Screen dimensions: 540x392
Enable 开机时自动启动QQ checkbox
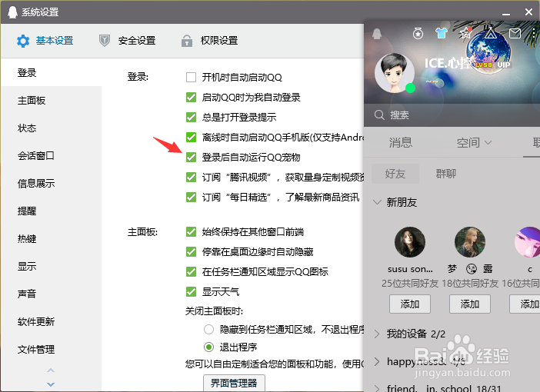tap(191, 77)
